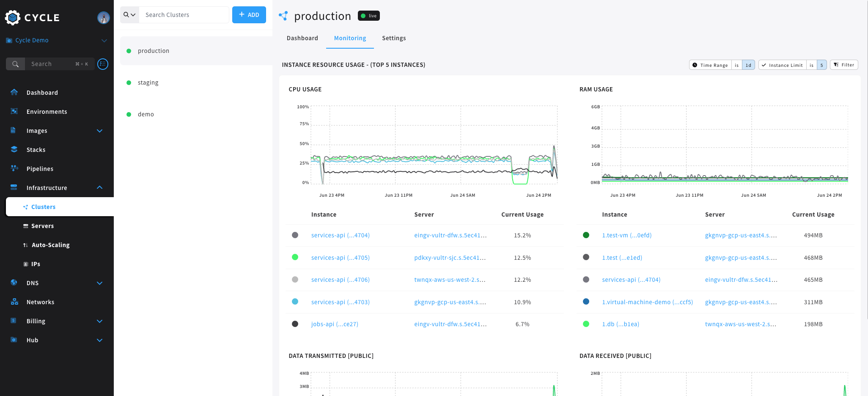The height and width of the screenshot is (396, 868).
Task: Open the checklist icon beside sidebar search
Action: click(x=103, y=64)
